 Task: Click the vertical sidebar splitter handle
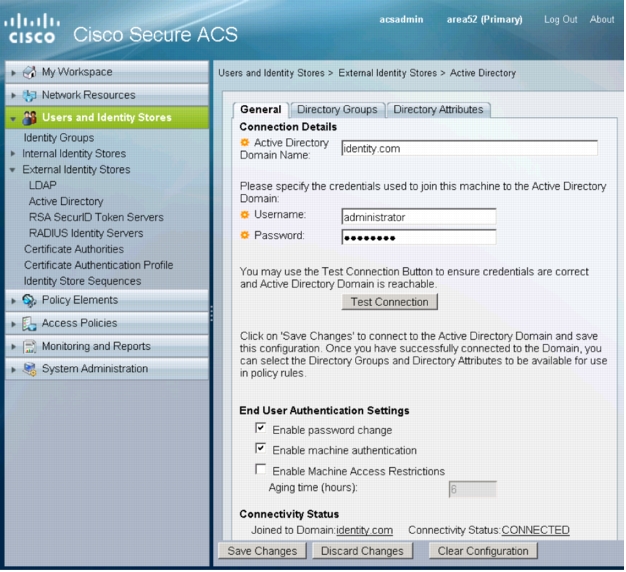pos(211,314)
